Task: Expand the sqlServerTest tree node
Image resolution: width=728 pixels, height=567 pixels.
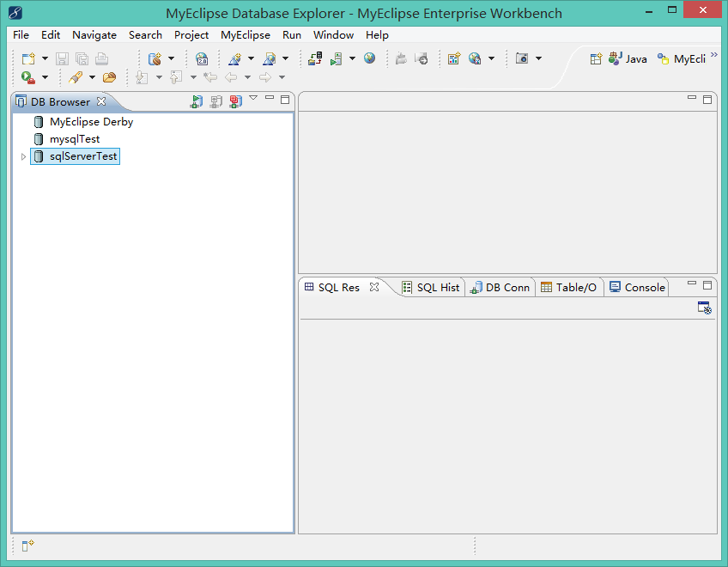Action: [x=23, y=156]
